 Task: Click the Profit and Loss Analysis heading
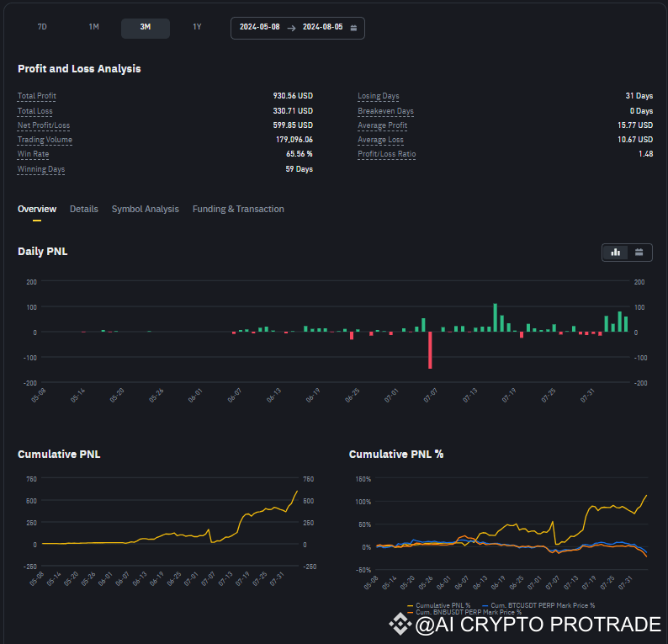(x=79, y=69)
